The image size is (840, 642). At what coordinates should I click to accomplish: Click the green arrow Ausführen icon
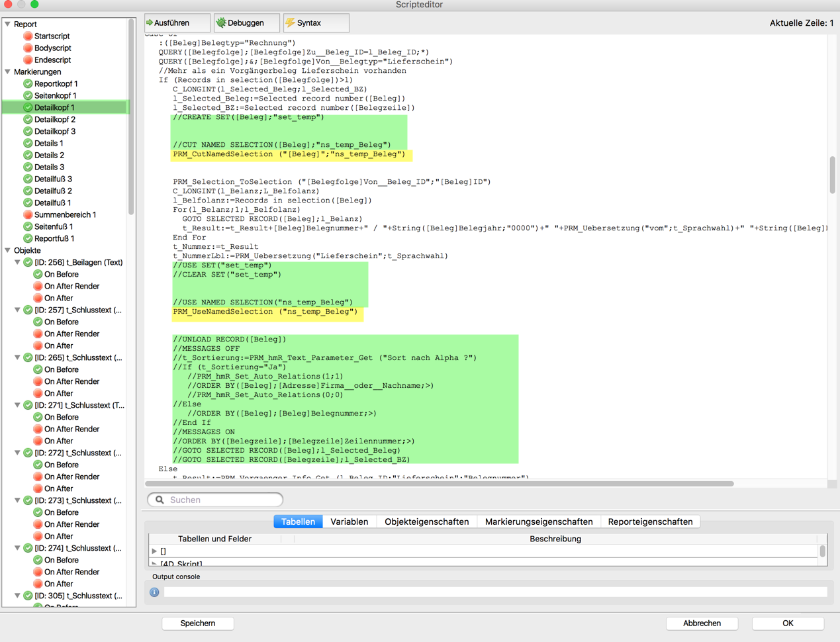150,23
